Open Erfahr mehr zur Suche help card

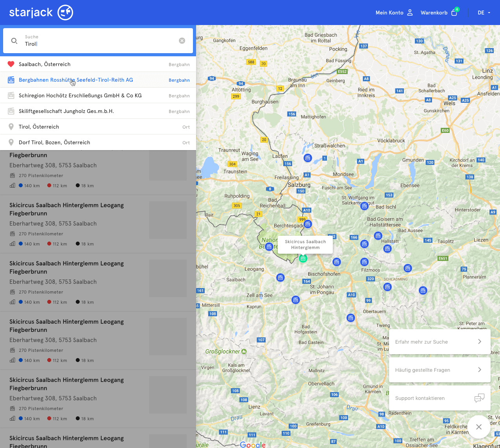440,342
